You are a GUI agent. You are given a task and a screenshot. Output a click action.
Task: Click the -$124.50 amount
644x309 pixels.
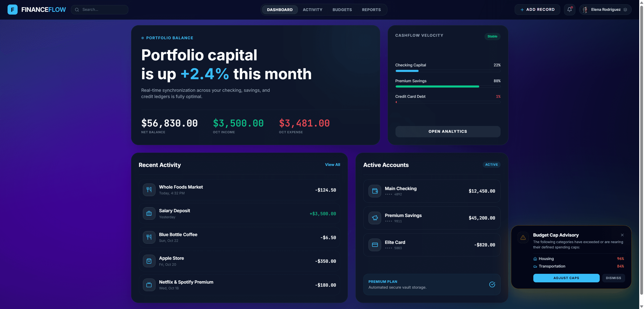tap(326, 190)
